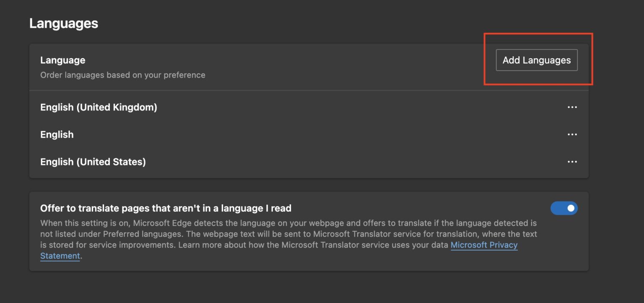Click the dots icon beside English (United States)

click(573, 162)
